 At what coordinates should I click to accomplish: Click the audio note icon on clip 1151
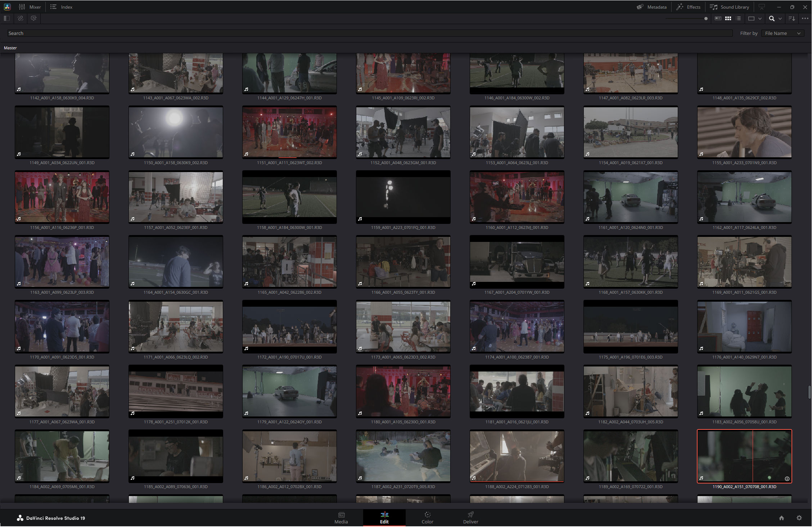(246, 154)
